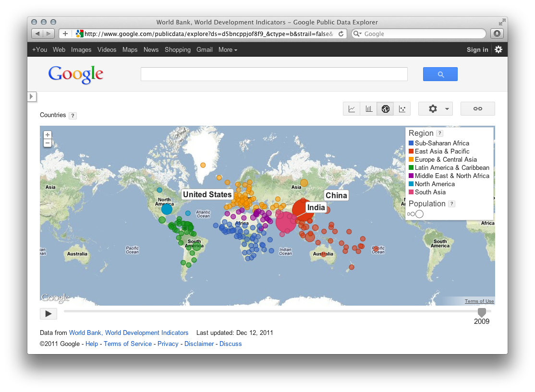Image resolution: width=535 pixels, height=392 pixels.
Task: Zoom out on the map with minus button
Action: (x=47, y=143)
